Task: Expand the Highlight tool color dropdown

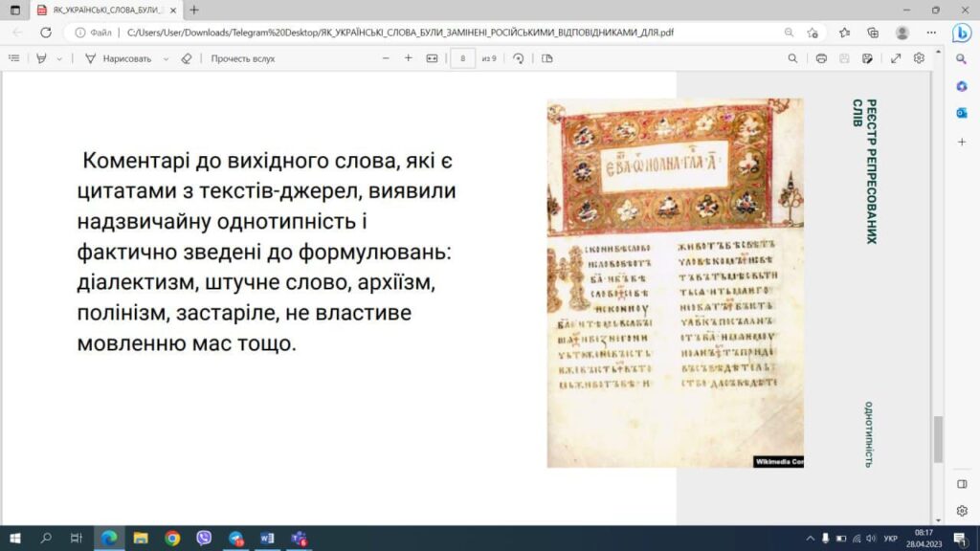Action: 59,58
